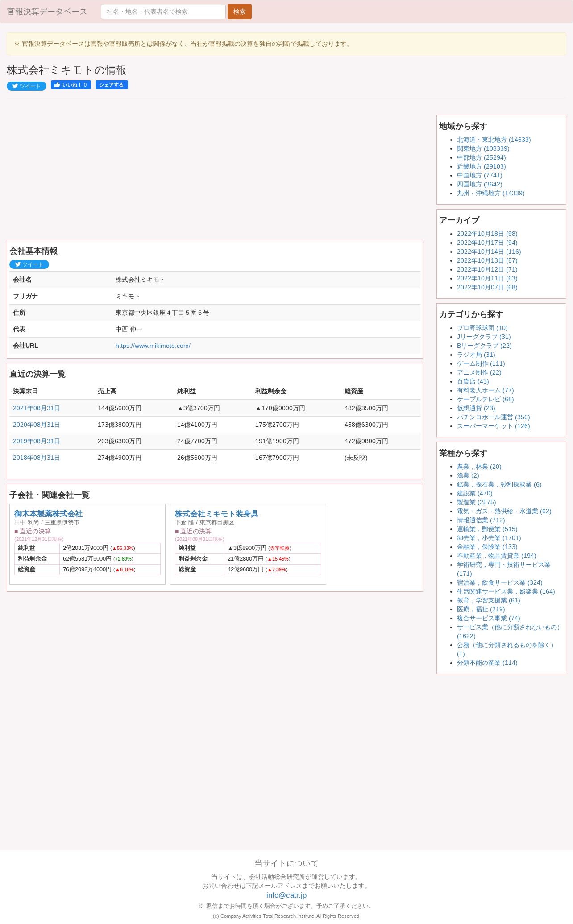Browse the 分類不能の産業 industry
This screenshot has height=924, width=573.
pyautogui.click(x=487, y=663)
